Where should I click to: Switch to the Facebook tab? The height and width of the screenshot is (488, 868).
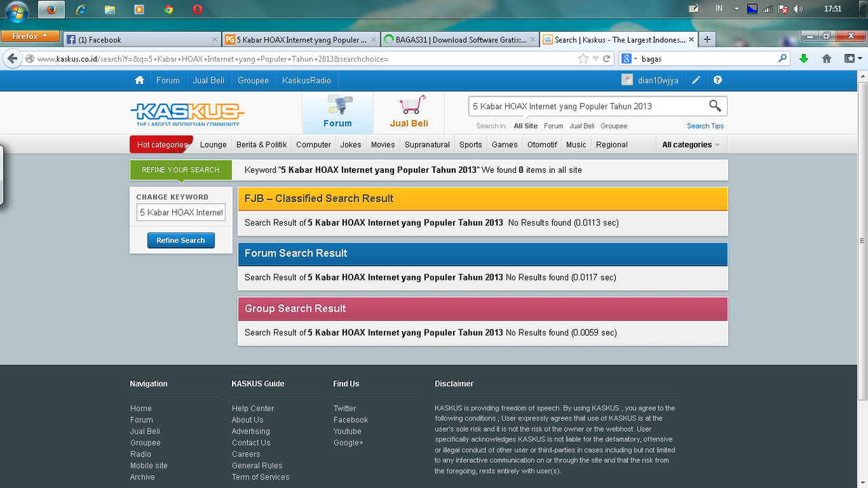point(142,39)
